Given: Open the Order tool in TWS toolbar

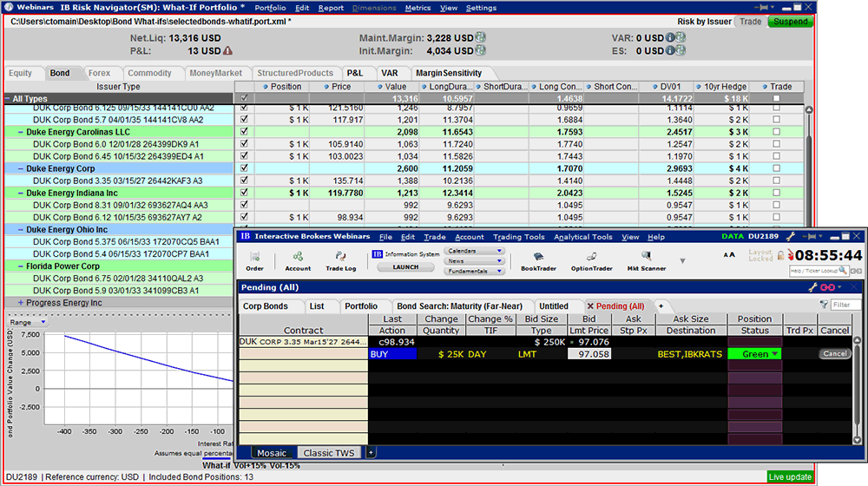Looking at the screenshot, I should click(254, 260).
